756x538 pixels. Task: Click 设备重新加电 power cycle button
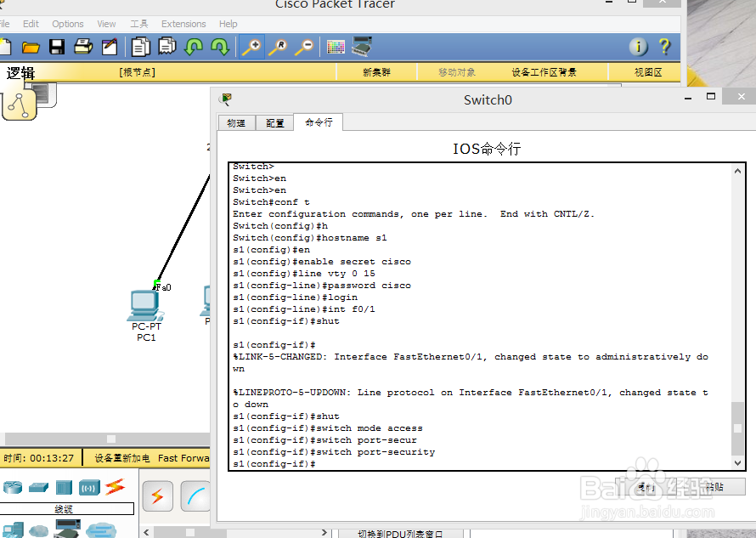pos(122,458)
